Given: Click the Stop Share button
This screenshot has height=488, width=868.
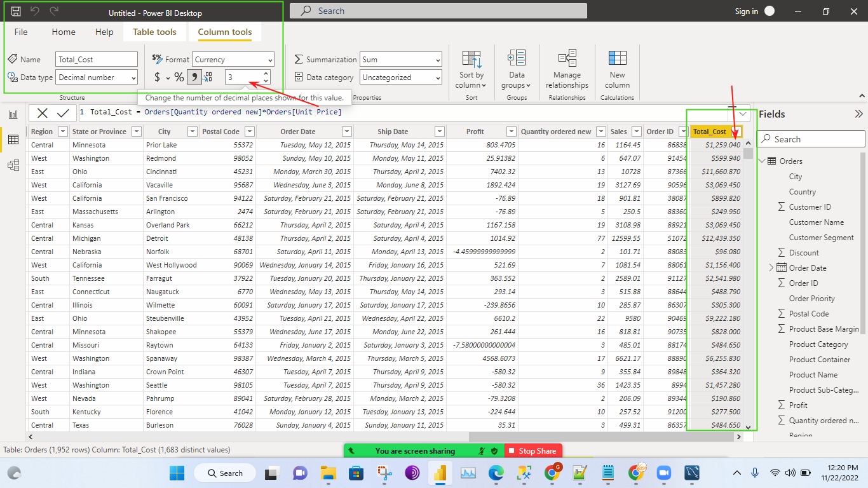Looking at the screenshot, I should coord(533,451).
